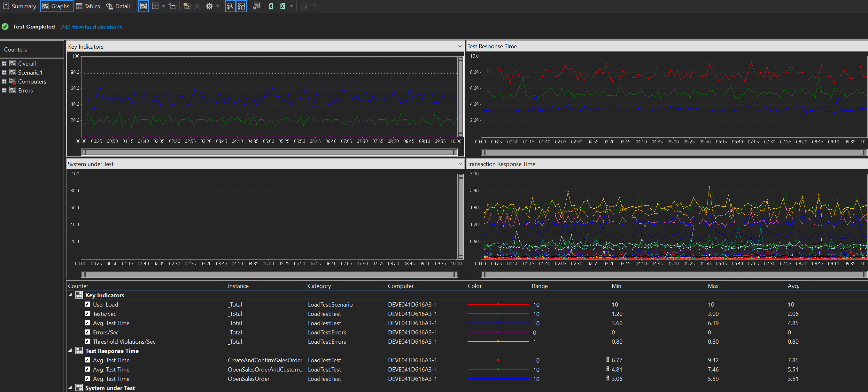Switch to the Summary view
This screenshot has height=392, width=868.
19,6
